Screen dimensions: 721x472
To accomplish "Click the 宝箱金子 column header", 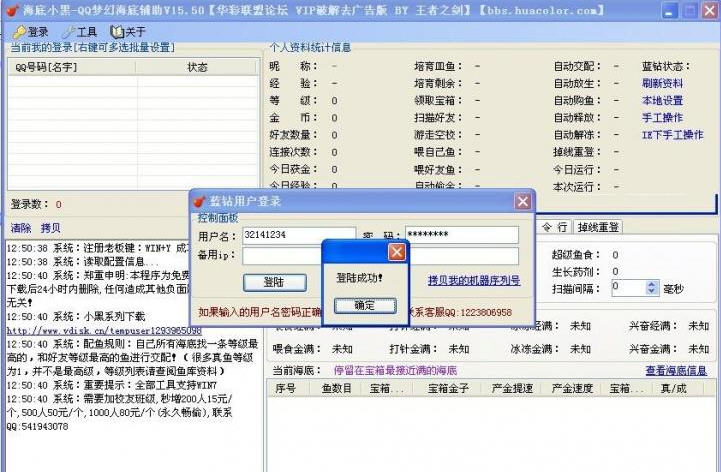I will (x=448, y=388).
